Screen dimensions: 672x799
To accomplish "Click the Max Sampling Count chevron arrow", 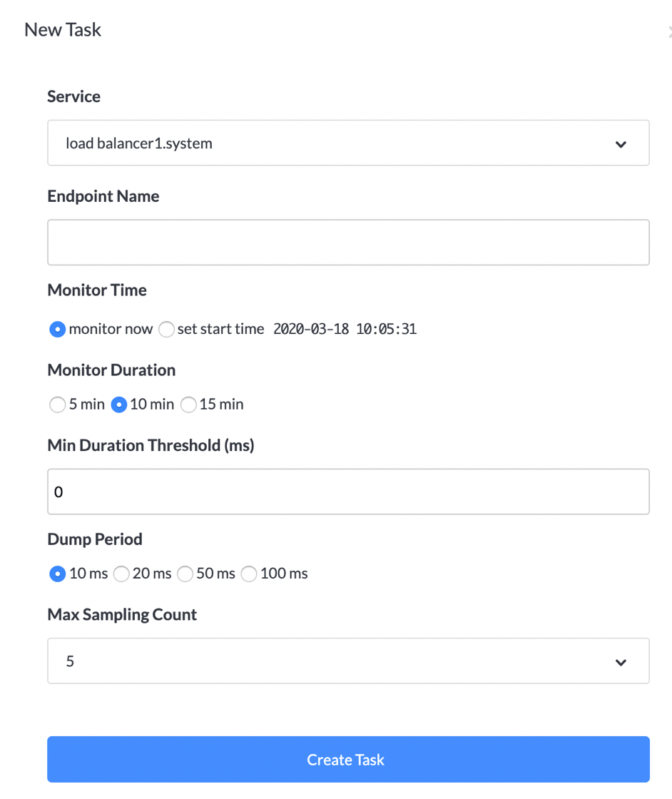I will point(621,662).
